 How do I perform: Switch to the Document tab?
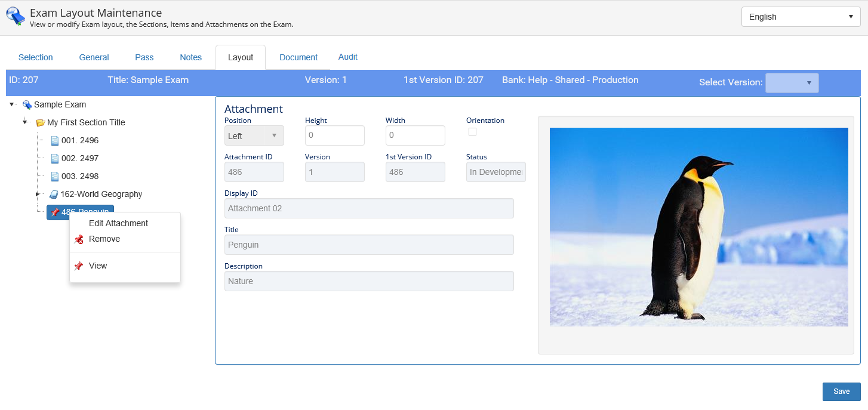coord(298,57)
